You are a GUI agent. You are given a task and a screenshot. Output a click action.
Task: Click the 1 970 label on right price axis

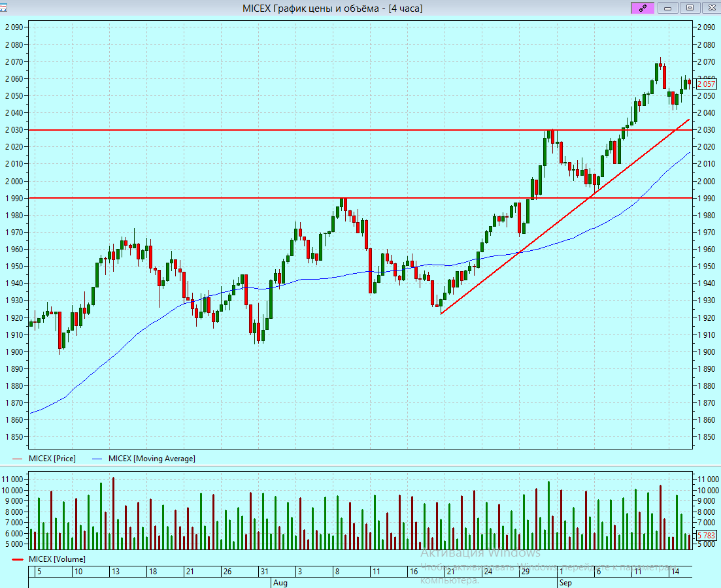pyautogui.click(x=706, y=232)
